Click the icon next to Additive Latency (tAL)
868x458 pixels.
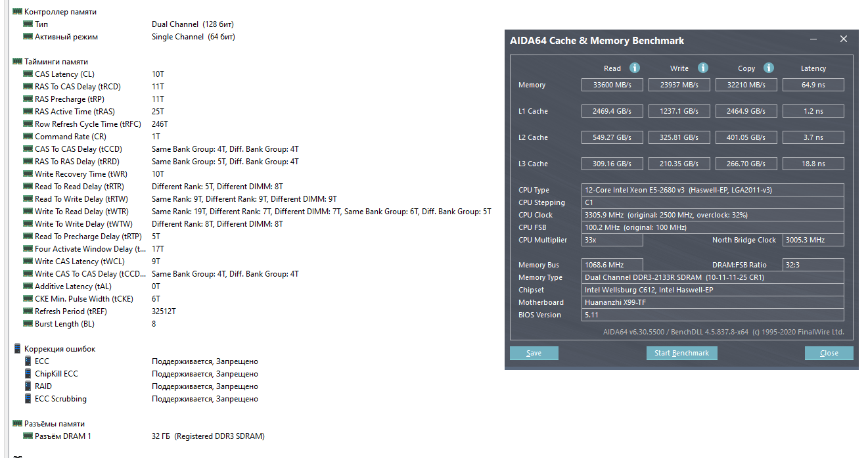28,286
